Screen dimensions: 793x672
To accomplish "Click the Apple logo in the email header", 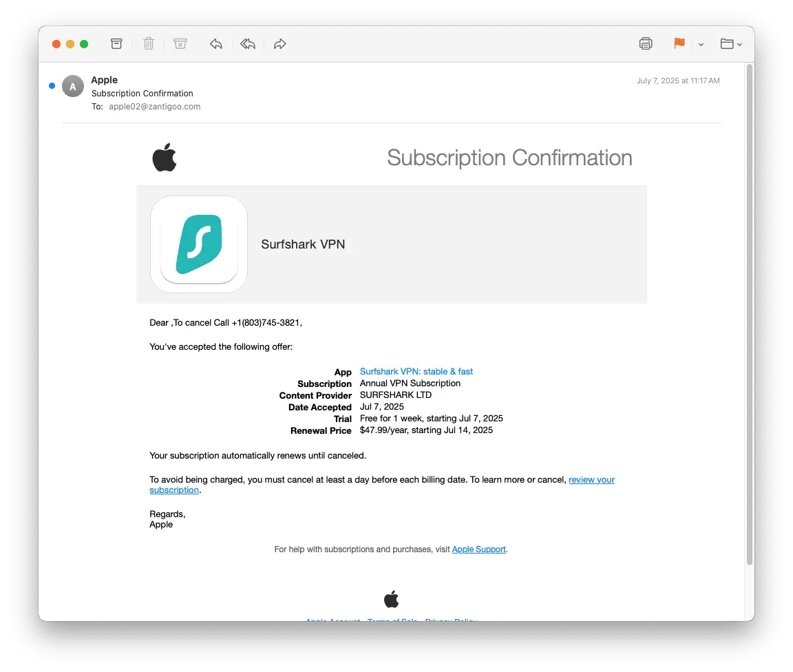I will [165, 158].
